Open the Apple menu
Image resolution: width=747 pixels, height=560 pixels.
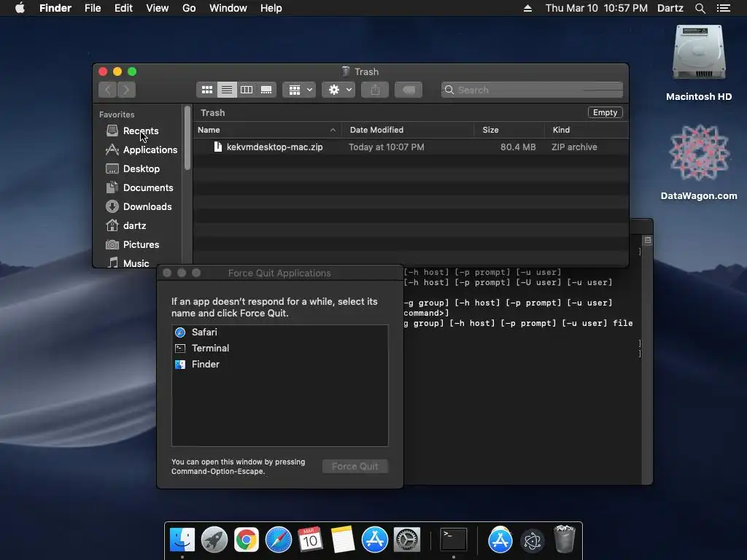point(20,8)
